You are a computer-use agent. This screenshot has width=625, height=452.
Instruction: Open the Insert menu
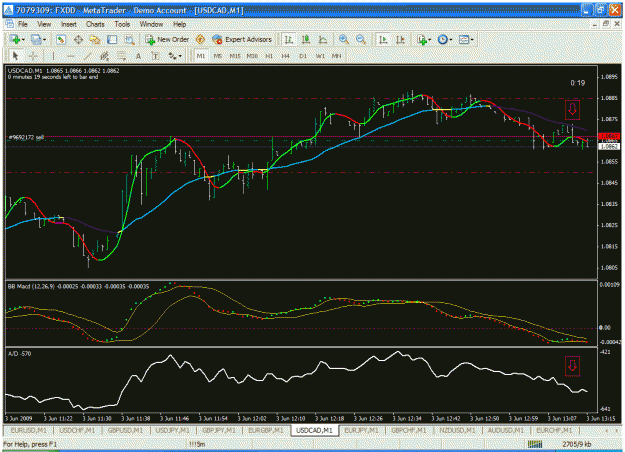(69, 24)
